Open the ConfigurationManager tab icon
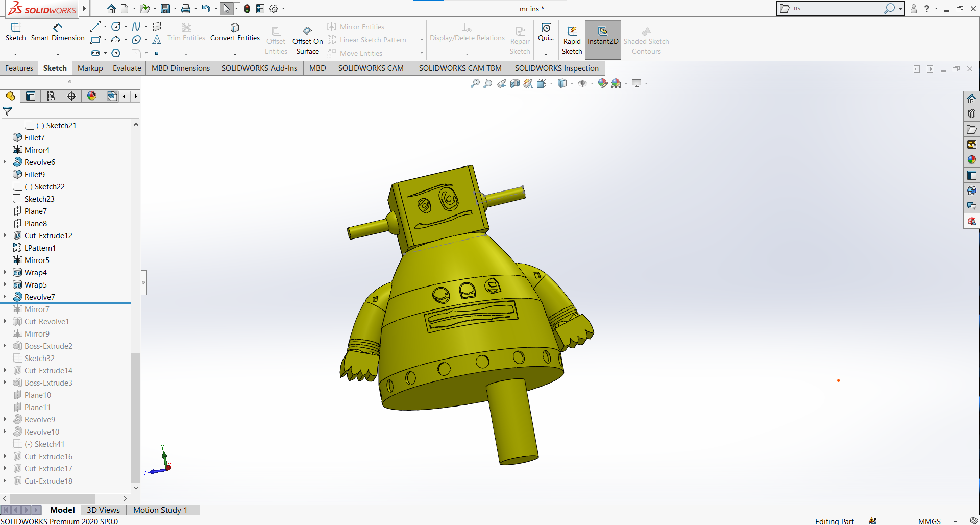The height and width of the screenshot is (525, 980). 51,96
